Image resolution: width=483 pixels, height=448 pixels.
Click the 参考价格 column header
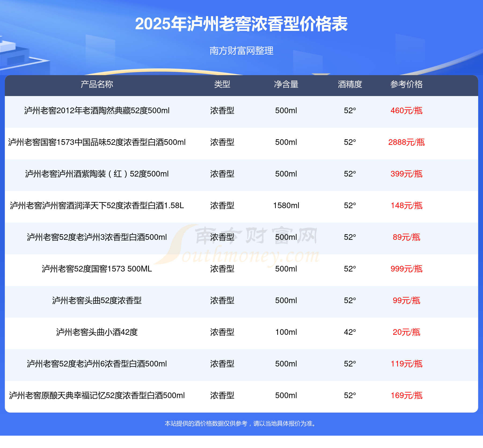[x=407, y=84]
